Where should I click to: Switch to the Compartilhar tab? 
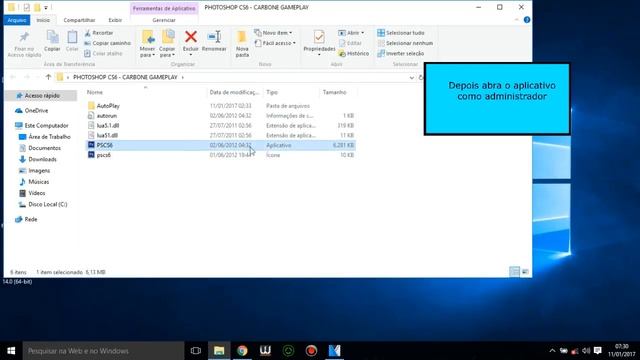pos(79,20)
